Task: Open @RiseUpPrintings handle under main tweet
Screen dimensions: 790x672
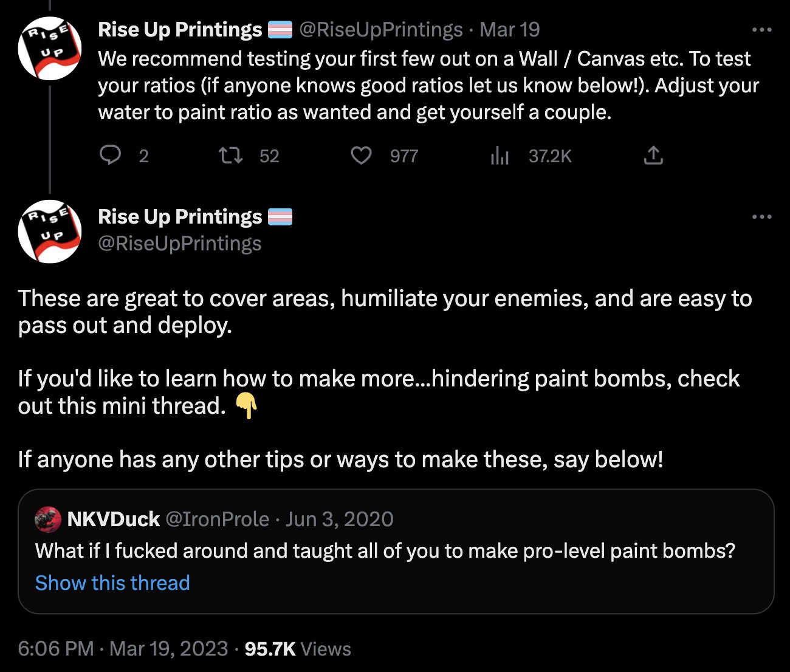Action: click(x=180, y=244)
